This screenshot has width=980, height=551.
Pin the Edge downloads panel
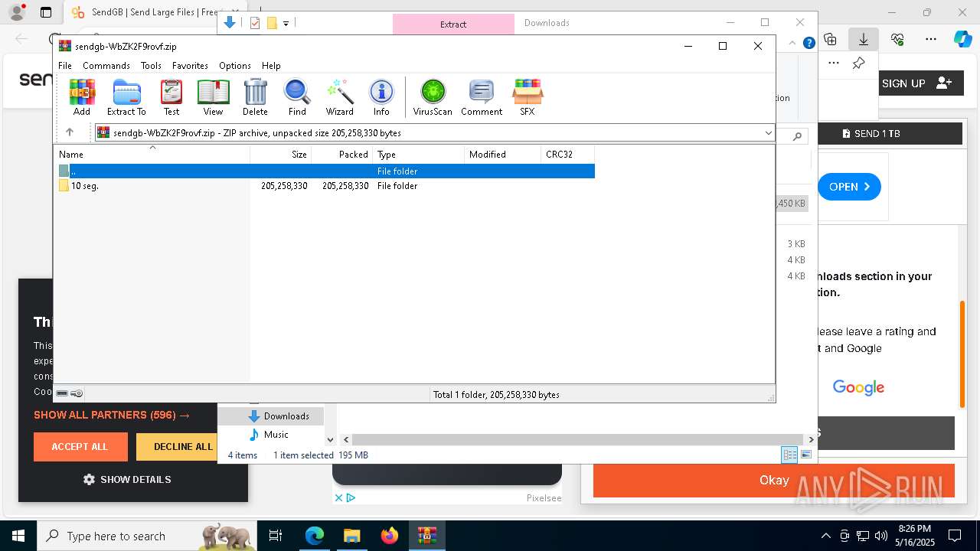[x=858, y=64]
